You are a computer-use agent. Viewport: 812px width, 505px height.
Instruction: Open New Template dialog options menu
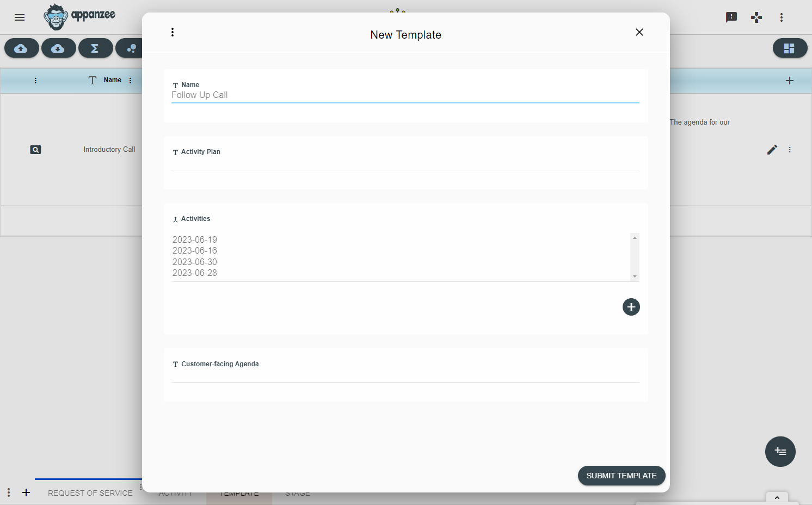point(173,32)
